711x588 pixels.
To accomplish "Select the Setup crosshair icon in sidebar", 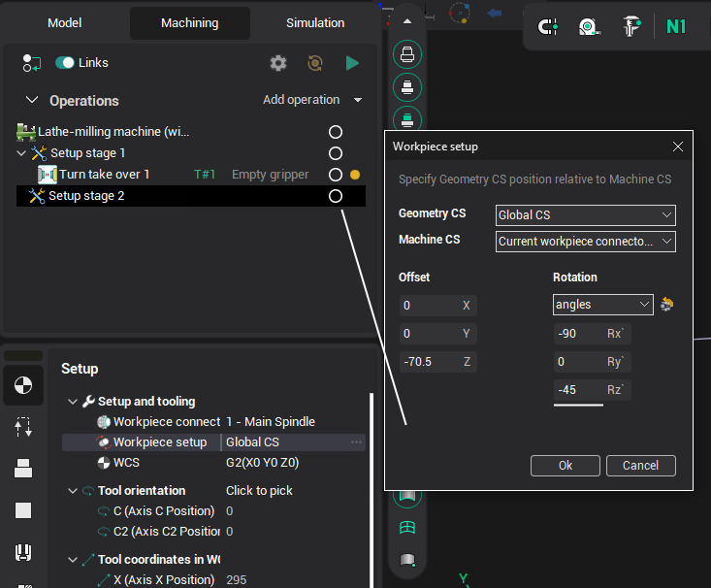I will coord(22,385).
